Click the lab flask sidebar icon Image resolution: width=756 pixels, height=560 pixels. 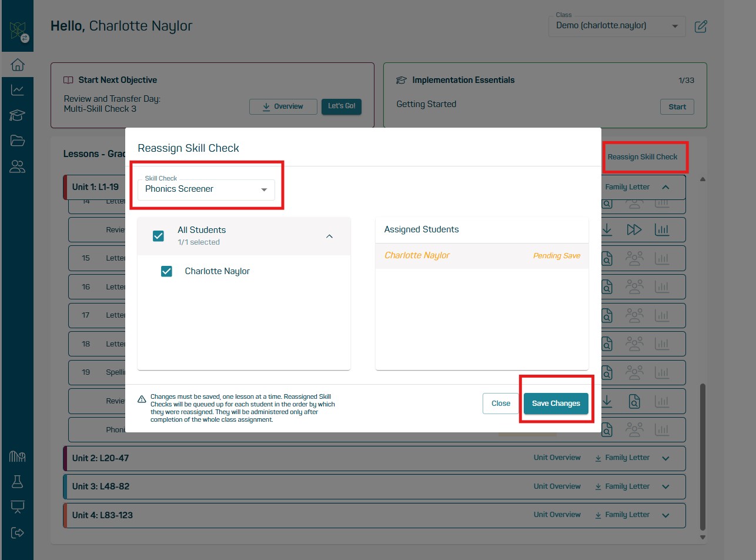[x=17, y=482]
